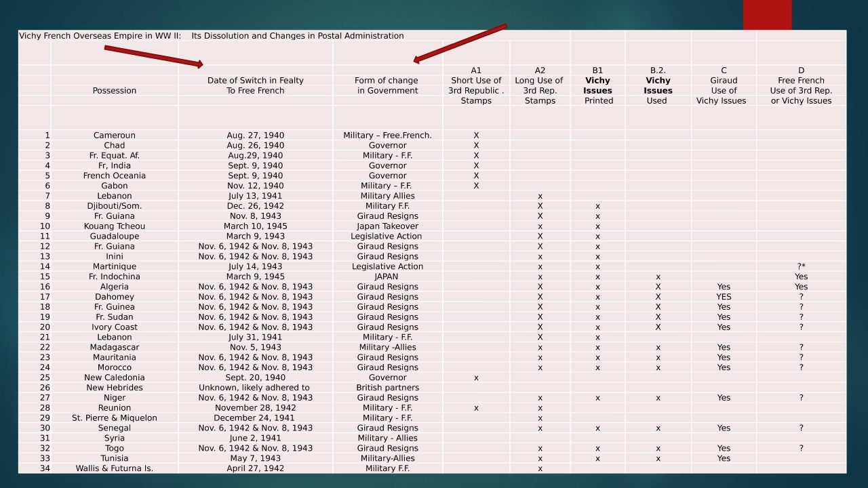Select the 'Ivory Coast' cell
The height and width of the screenshot is (488, 868).
(x=115, y=327)
